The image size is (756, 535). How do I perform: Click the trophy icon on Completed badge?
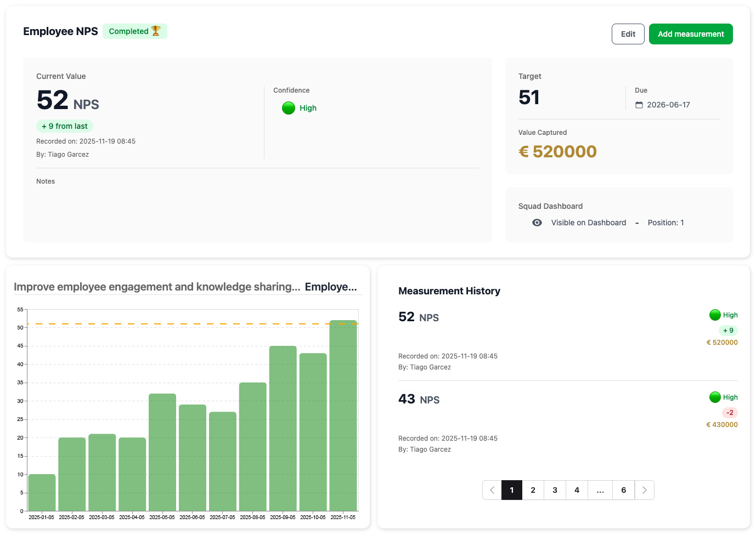point(156,31)
